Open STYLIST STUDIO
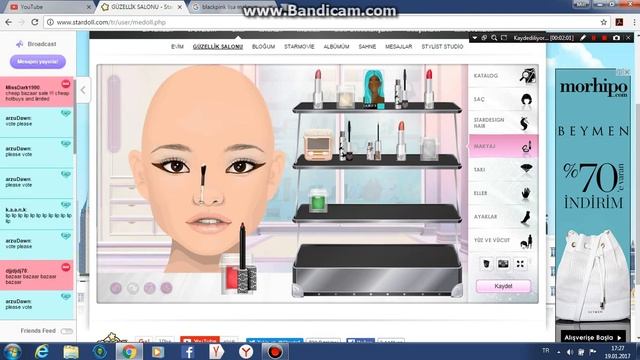 click(442, 47)
